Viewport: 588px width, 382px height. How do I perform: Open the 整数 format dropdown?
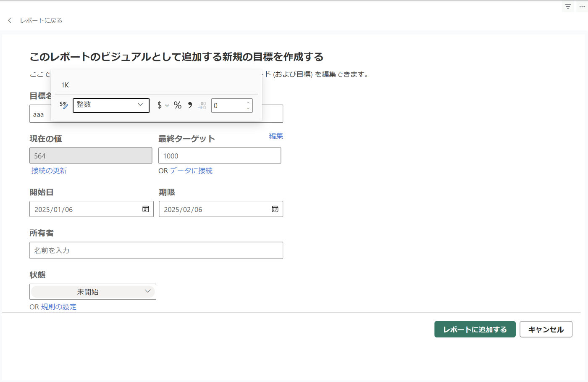point(111,105)
